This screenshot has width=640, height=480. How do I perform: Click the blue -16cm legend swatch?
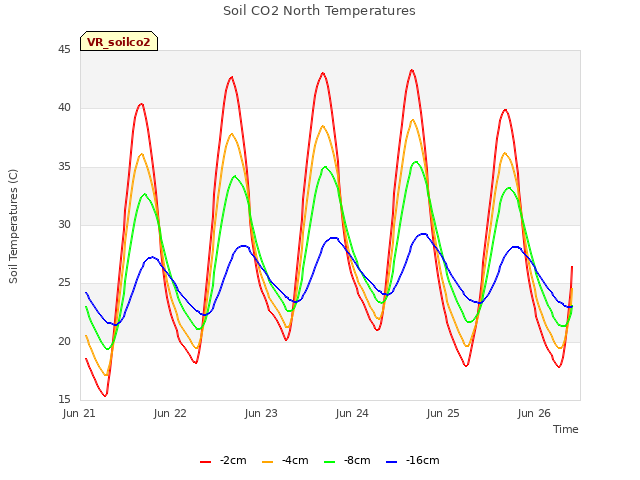tap(391, 462)
